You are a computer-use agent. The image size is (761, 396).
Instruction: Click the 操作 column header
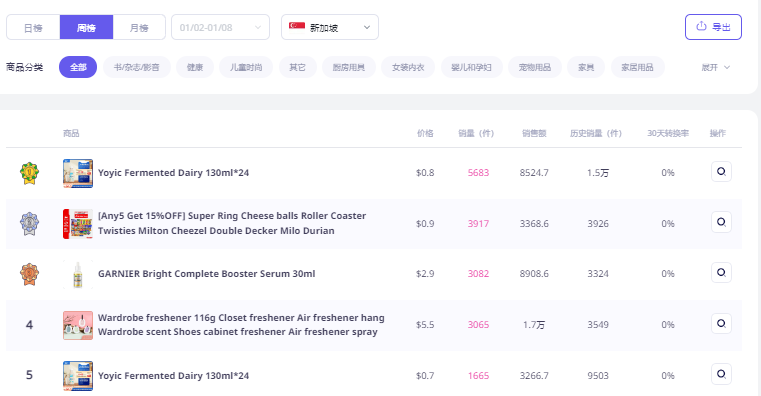(718, 133)
